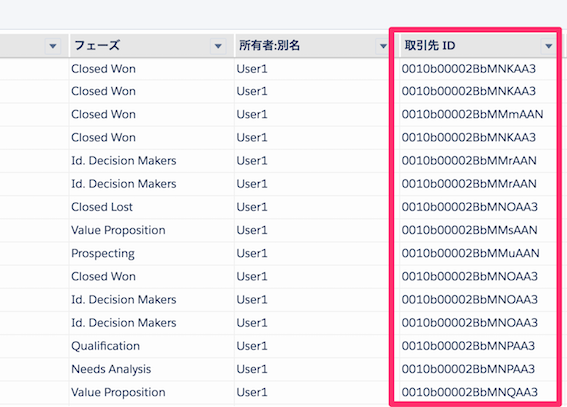Open the dropdown arrow left of フェーズ header
Screen dimensions: 567x407
pyautogui.click(x=53, y=46)
